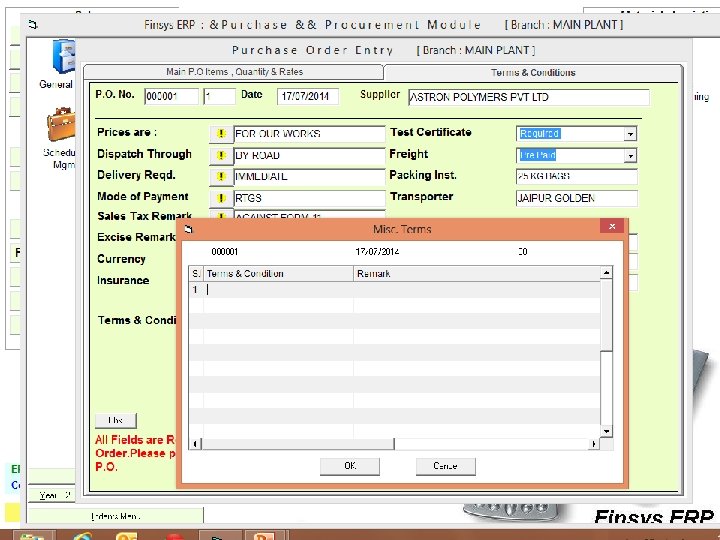This screenshot has width=720, height=540.
Task: Expand the Freight dropdown
Action: (x=630, y=155)
